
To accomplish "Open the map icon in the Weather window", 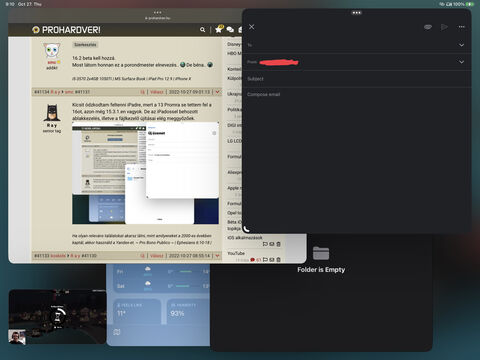I will point(117,332).
